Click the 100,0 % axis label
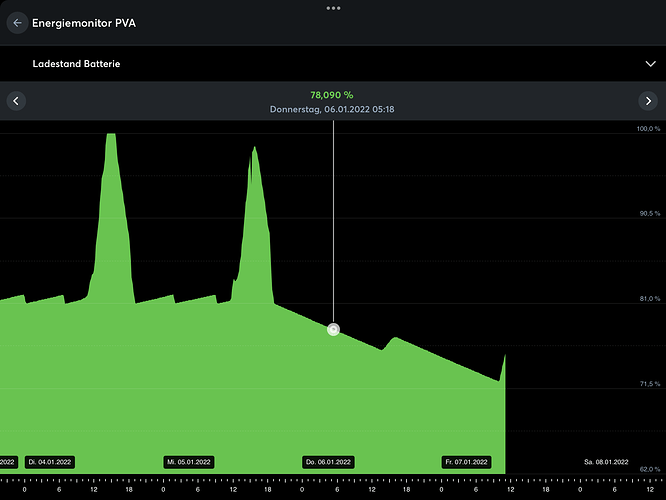The height and width of the screenshot is (500, 666). [x=649, y=129]
